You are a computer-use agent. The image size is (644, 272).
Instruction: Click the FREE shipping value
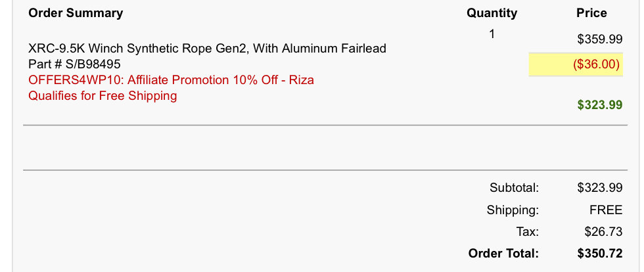click(606, 210)
